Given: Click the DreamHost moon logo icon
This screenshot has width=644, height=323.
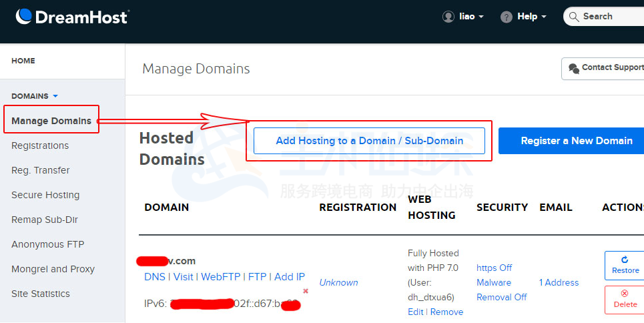Looking at the screenshot, I should pos(24,16).
